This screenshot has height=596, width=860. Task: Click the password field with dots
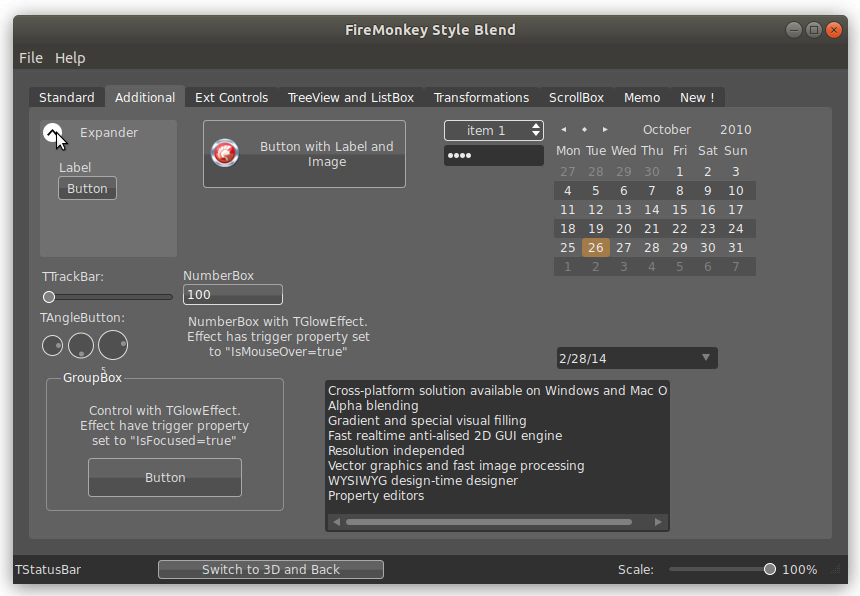[x=494, y=155]
